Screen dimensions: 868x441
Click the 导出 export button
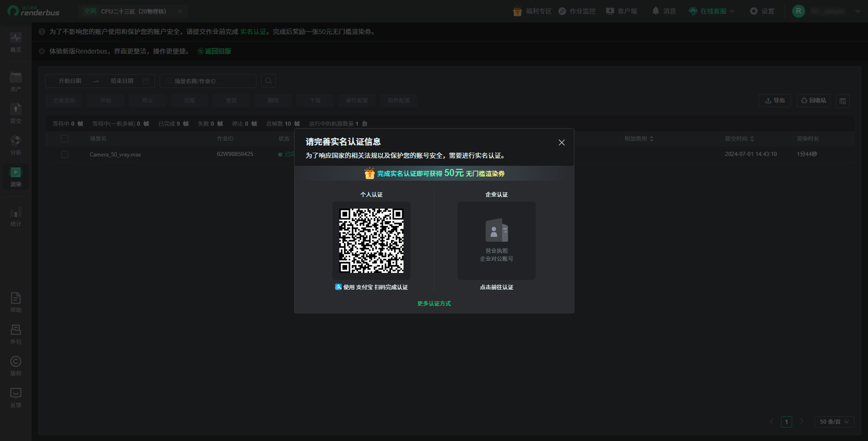click(x=775, y=101)
